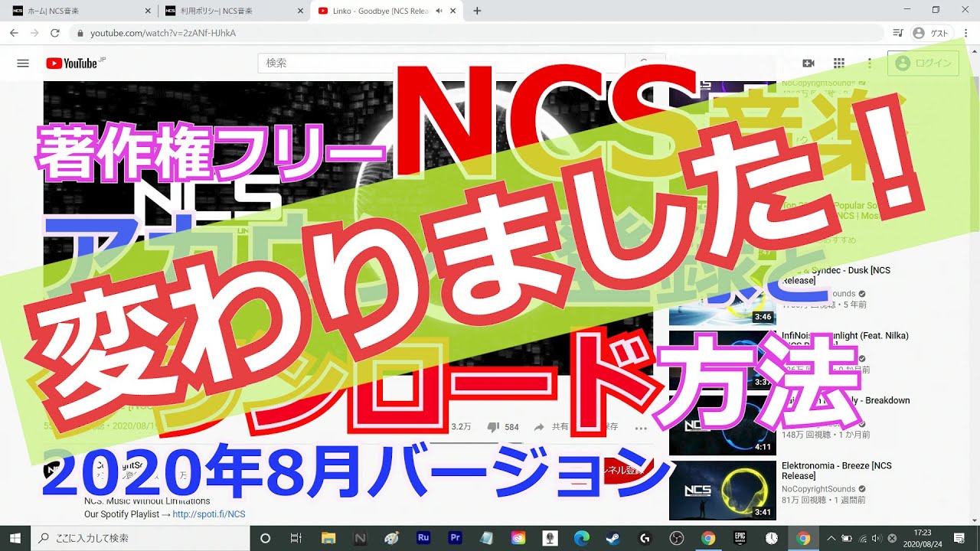The height and width of the screenshot is (551, 980).
Task: Reload the YouTube page
Action: point(54,33)
